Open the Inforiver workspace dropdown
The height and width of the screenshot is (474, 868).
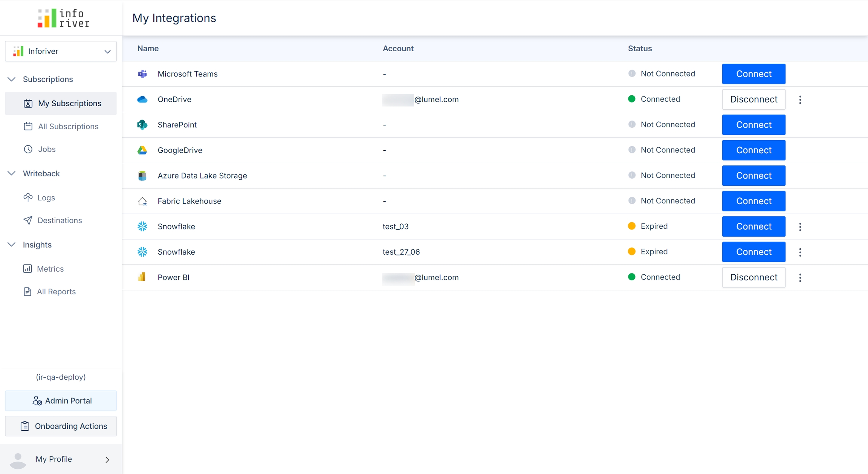(x=61, y=51)
